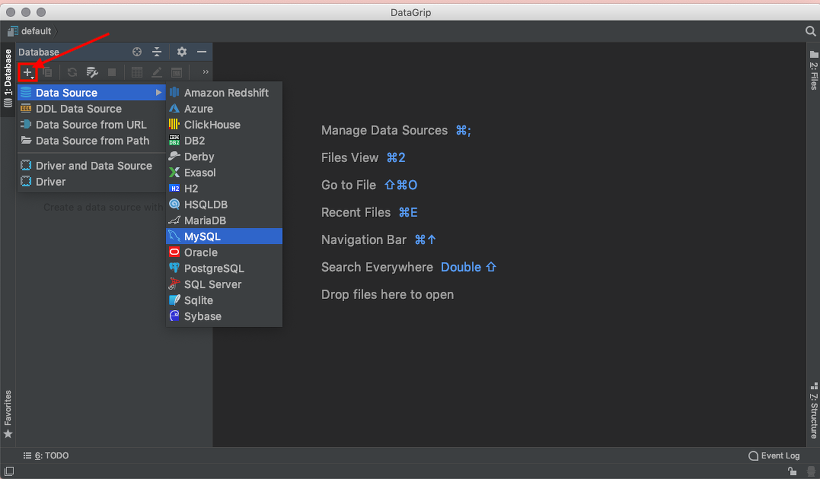Open the Favorites side tab
The height and width of the screenshot is (479, 820).
(8, 414)
